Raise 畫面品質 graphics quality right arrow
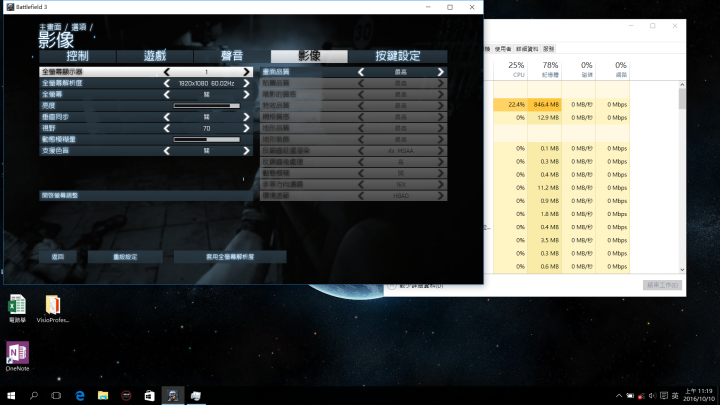720x405 pixels. 440,72
